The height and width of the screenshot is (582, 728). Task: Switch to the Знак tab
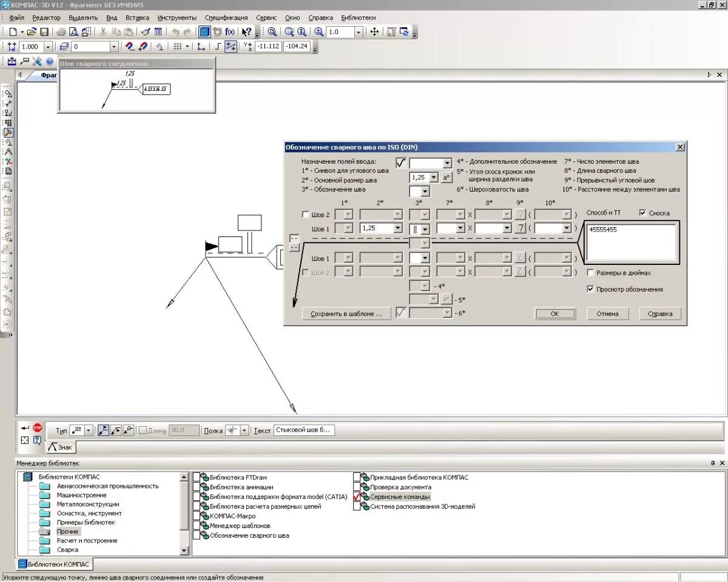[61, 447]
